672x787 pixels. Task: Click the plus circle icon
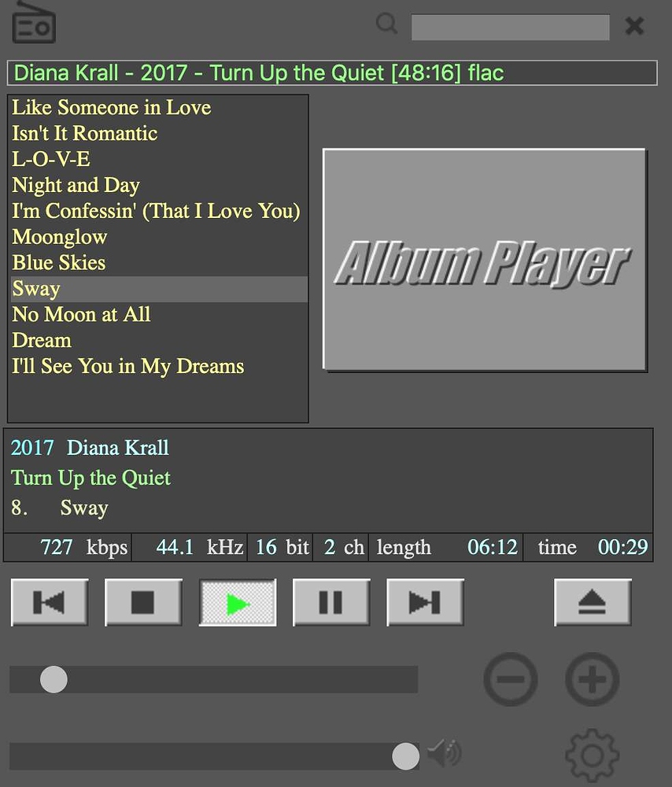pyautogui.click(x=593, y=680)
